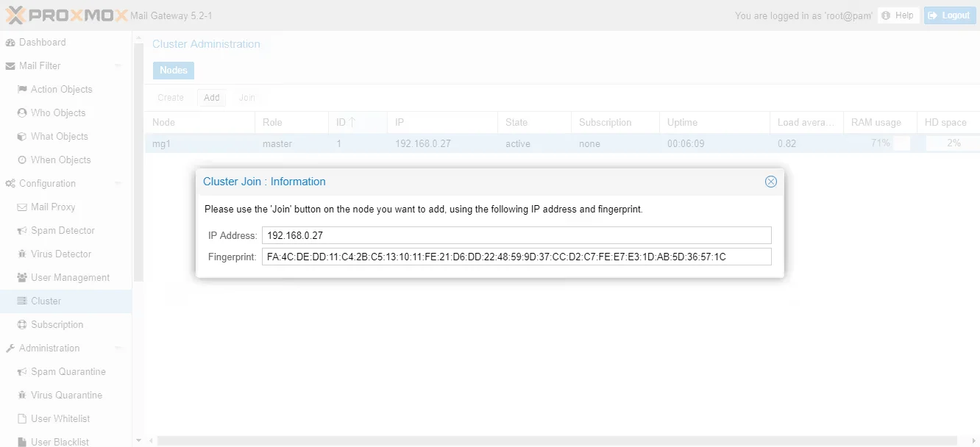Click inside the Fingerprint text field

(x=515, y=256)
